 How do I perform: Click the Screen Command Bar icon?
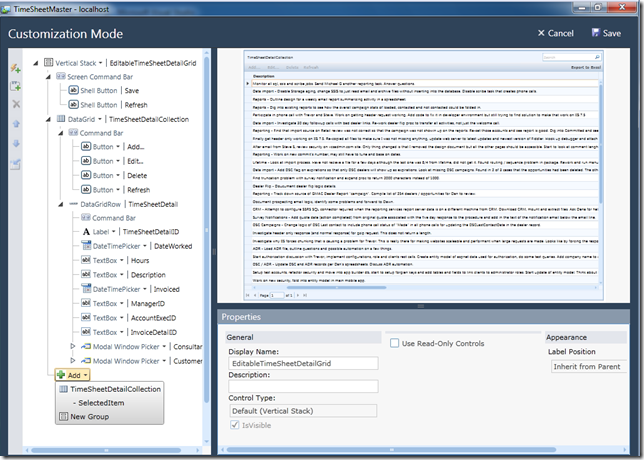click(x=61, y=76)
